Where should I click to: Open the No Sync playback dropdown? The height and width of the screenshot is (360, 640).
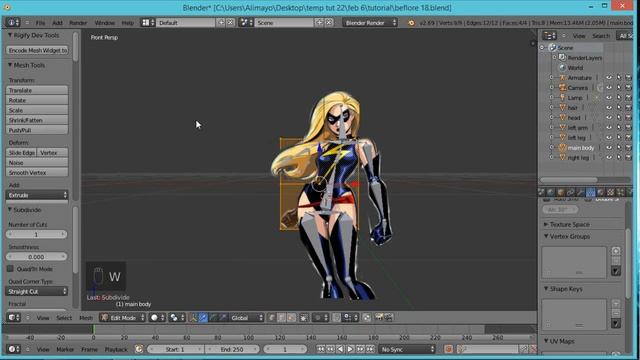coord(407,349)
